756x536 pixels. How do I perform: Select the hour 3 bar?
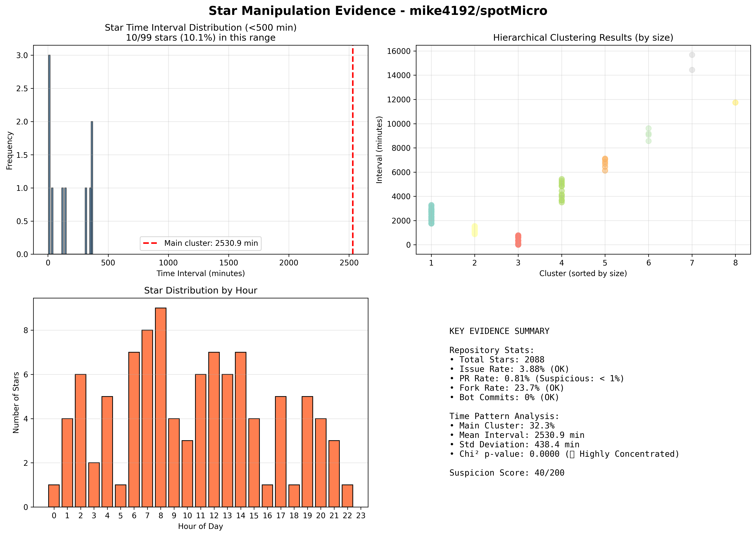coord(94,485)
